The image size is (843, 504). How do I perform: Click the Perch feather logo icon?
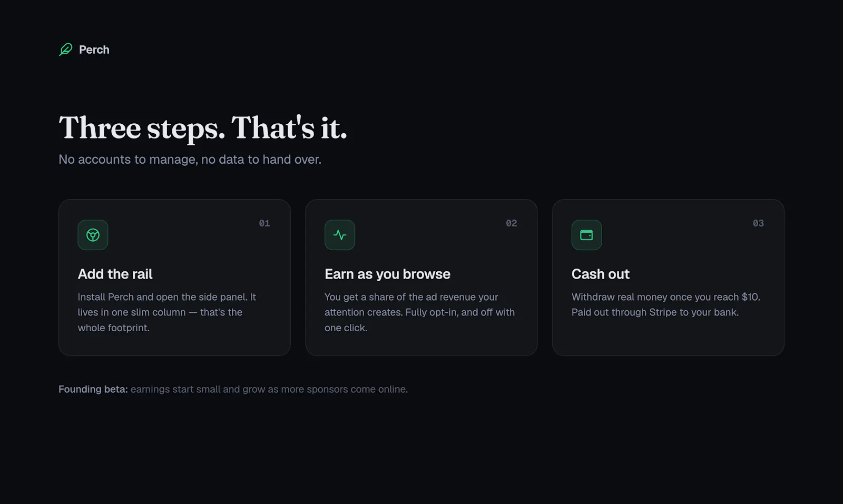click(65, 50)
